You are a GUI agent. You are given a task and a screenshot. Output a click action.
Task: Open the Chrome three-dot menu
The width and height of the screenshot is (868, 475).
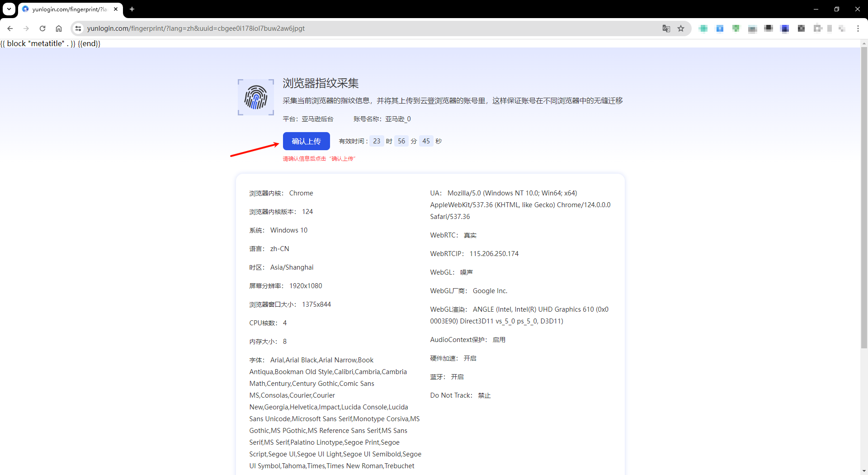tap(858, 28)
